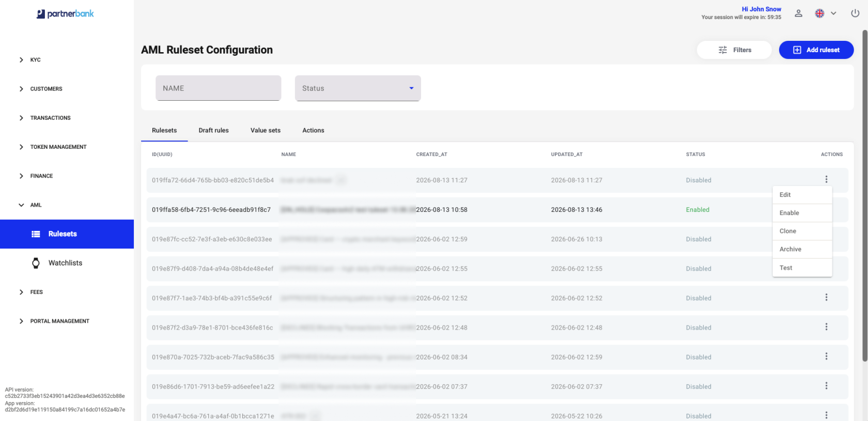868x421 pixels.
Task: Click the Watchlists watch icon
Action: pos(36,263)
